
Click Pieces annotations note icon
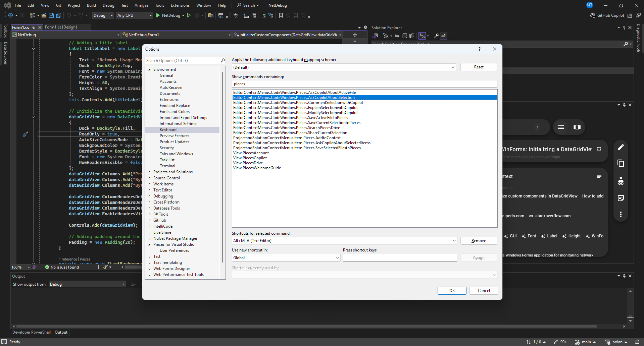[x=621, y=198]
